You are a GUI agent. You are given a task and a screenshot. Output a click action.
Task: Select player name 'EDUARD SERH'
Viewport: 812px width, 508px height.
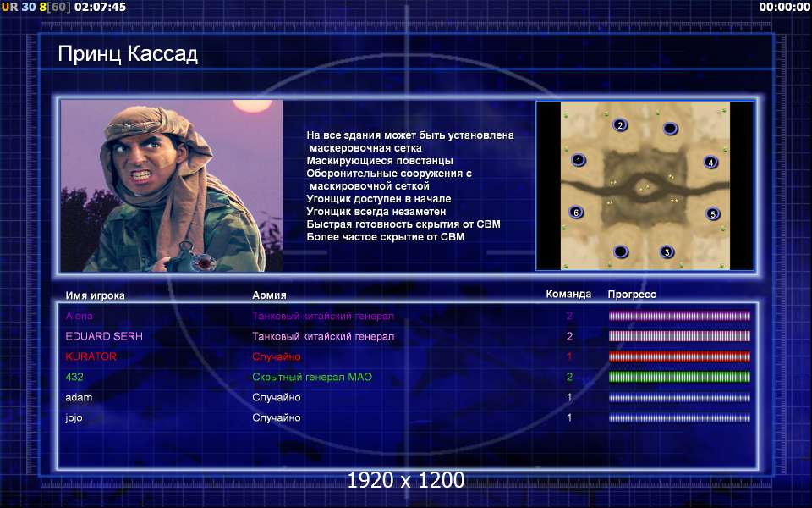point(104,336)
